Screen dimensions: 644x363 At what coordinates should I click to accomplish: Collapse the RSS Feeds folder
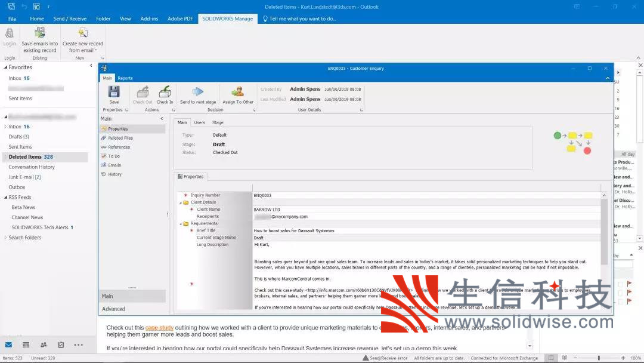pyautogui.click(x=5, y=198)
